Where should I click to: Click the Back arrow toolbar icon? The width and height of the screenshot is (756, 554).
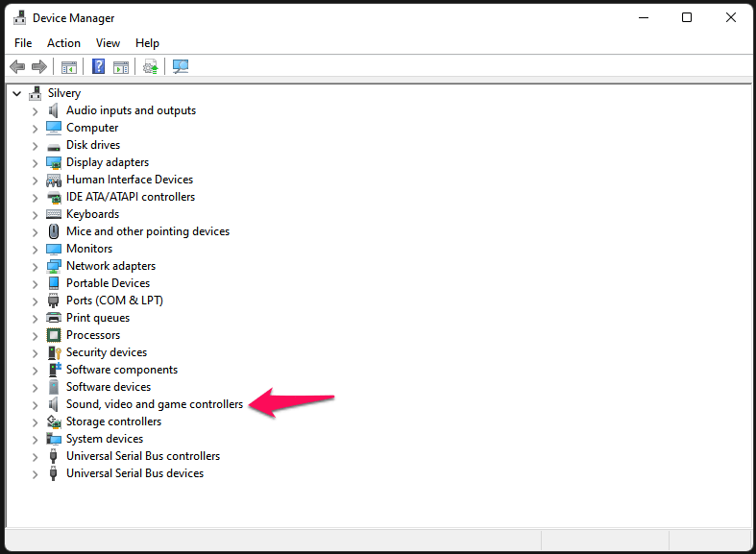pyautogui.click(x=17, y=66)
